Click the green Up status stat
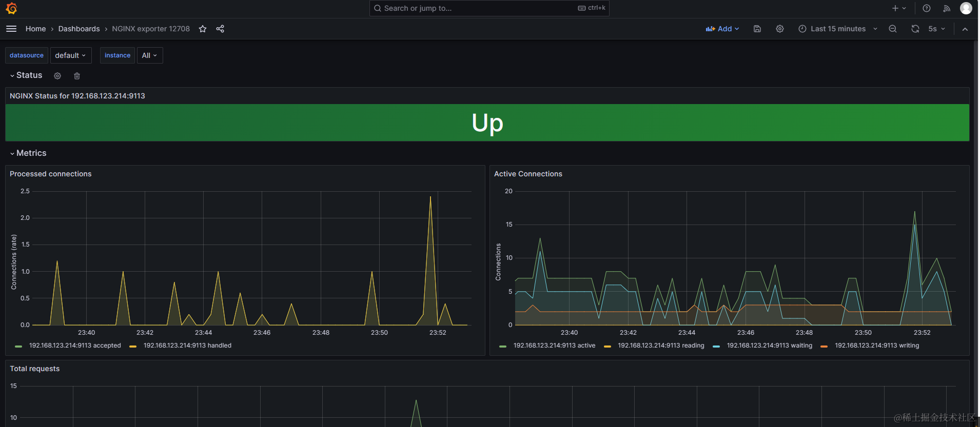 [x=487, y=123]
